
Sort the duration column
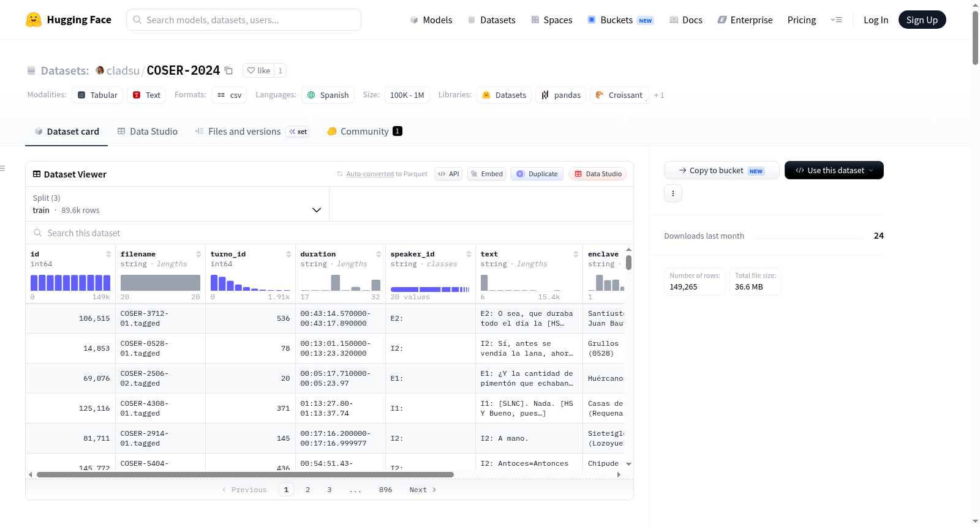[379, 254]
